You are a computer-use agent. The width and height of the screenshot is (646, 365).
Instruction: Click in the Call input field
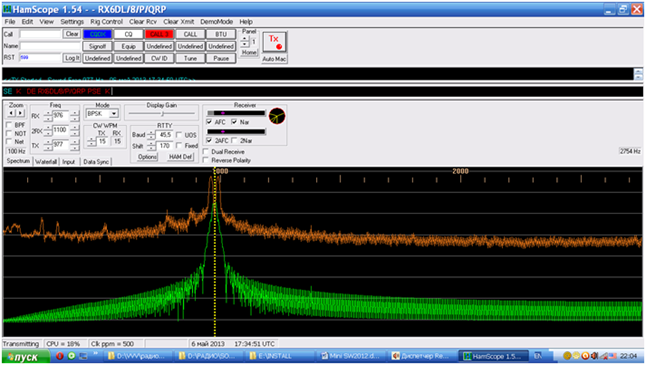pos(40,34)
